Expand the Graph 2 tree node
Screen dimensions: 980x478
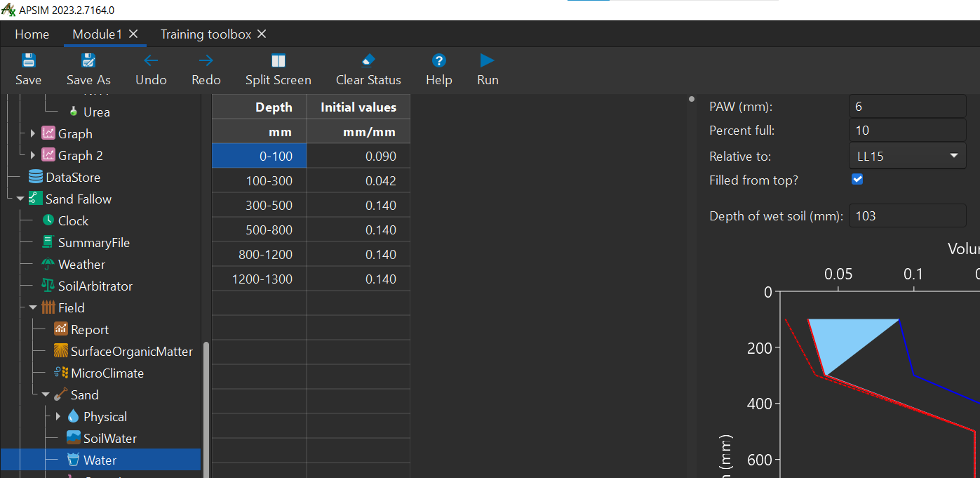click(x=32, y=155)
